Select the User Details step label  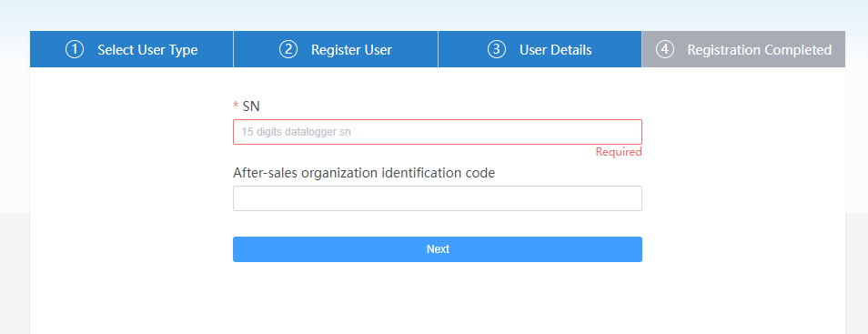555,50
